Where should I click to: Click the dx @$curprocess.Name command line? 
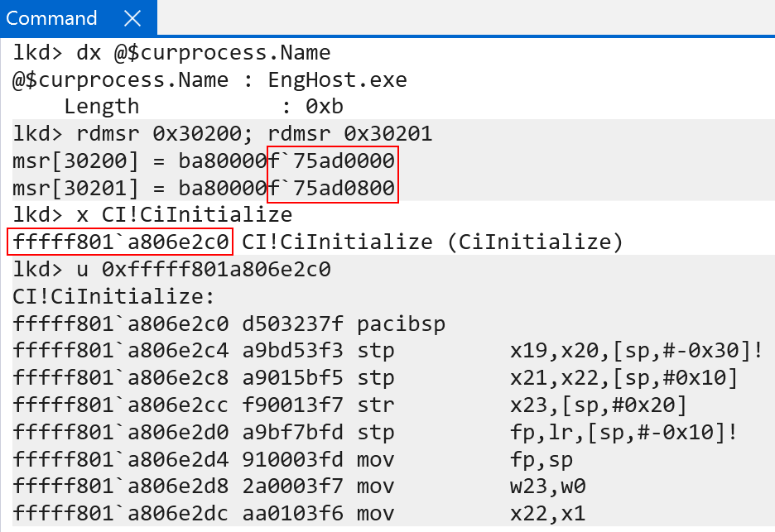(171, 53)
